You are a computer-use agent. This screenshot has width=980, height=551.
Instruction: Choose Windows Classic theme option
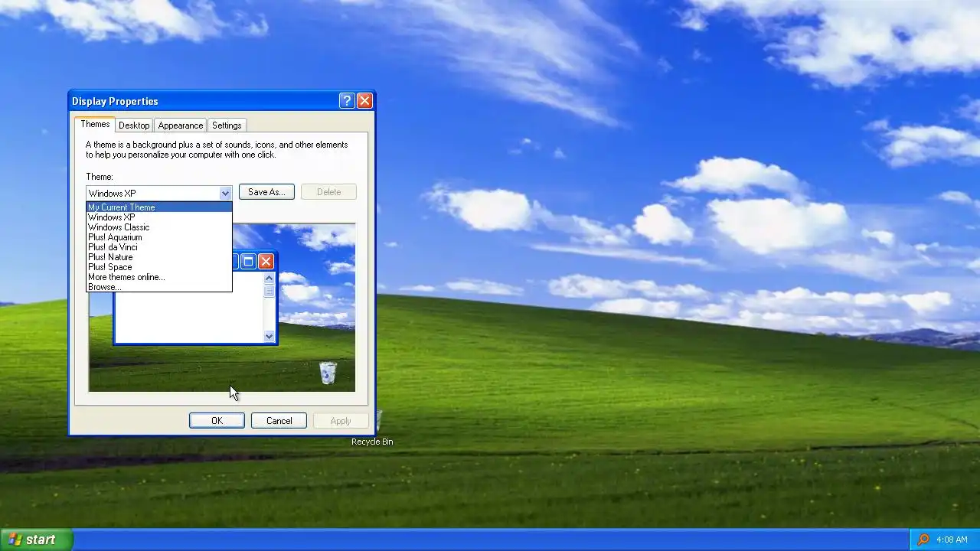pos(158,227)
